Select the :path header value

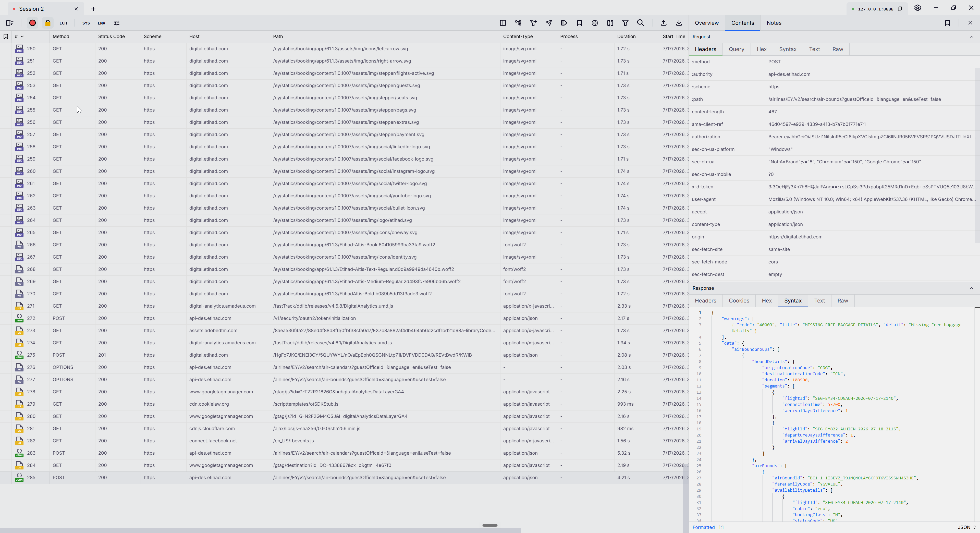854,99
